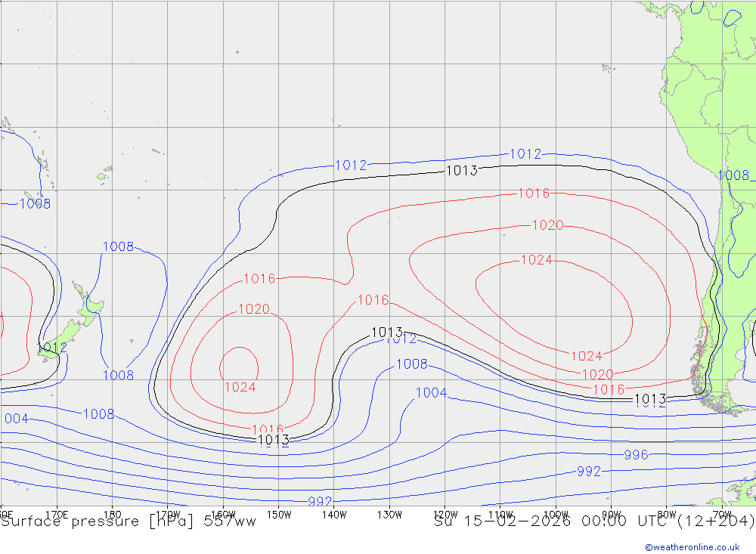Click the 180 longitude axis label

click(112, 514)
